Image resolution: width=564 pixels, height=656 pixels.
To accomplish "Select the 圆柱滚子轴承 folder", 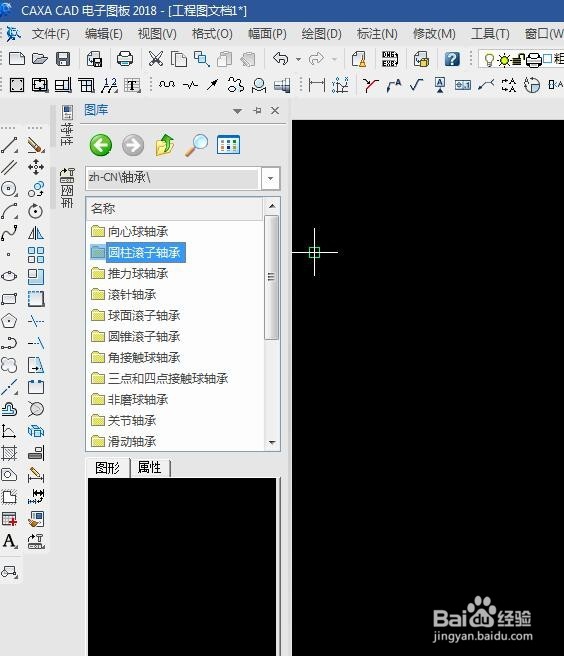I will point(138,253).
